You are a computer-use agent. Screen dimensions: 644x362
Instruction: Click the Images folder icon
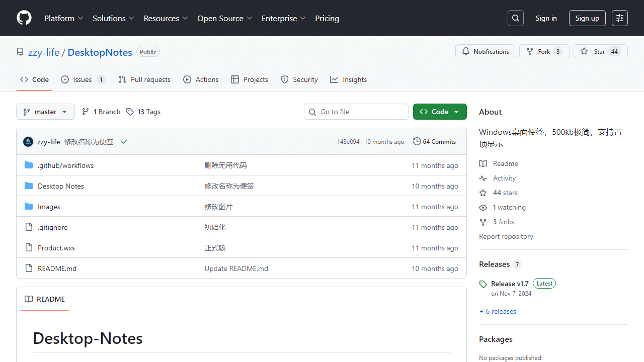pos(29,207)
